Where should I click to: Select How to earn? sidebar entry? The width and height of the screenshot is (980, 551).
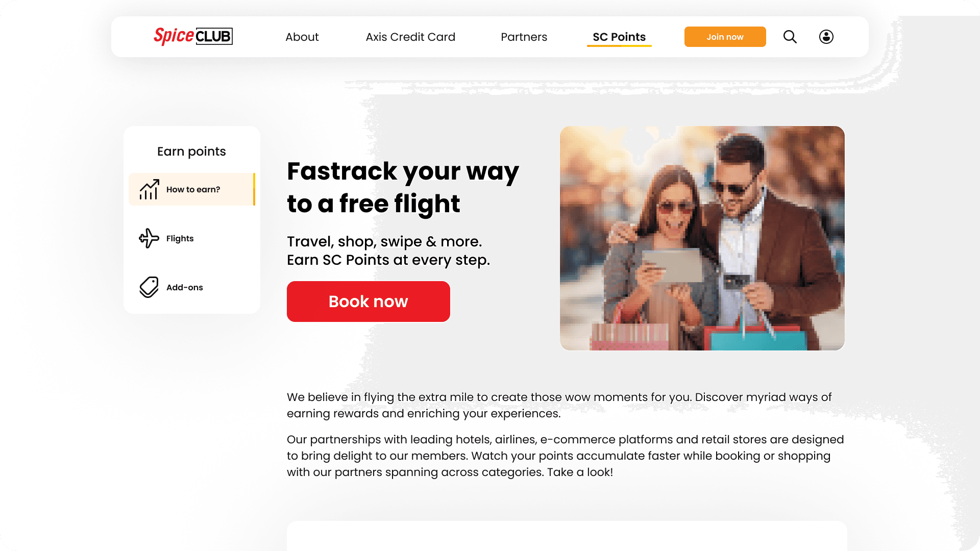pos(191,189)
